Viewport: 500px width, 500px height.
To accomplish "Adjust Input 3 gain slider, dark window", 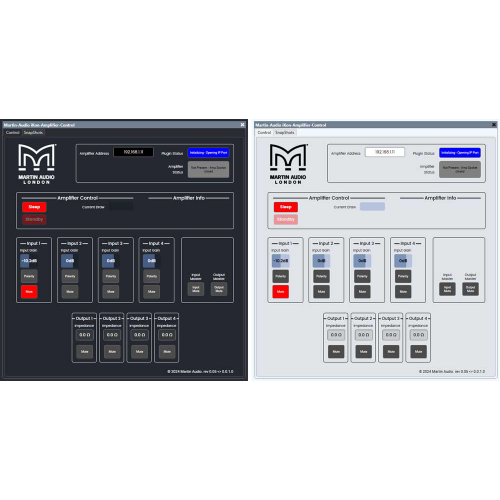I will [x=111, y=261].
